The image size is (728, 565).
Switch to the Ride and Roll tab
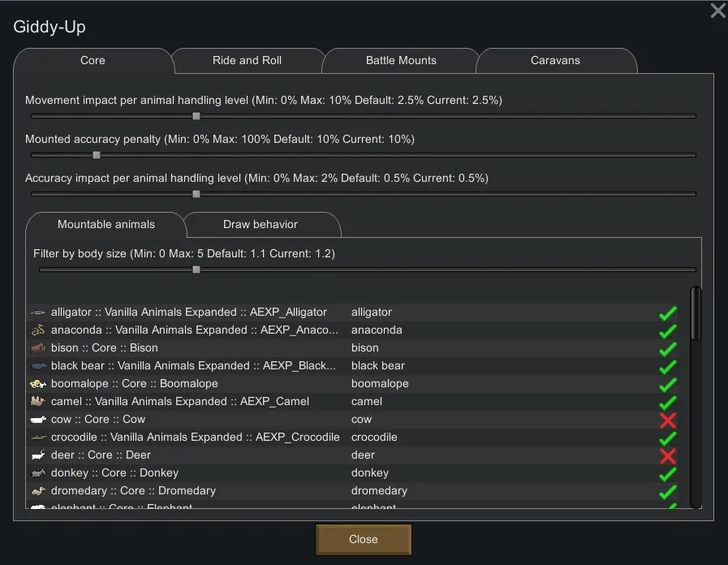tap(247, 61)
